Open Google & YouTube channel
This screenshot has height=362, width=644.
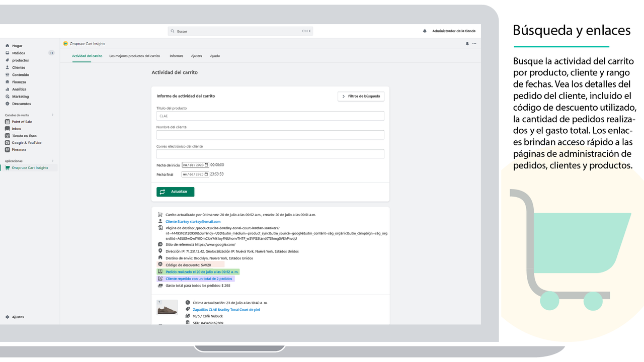27,143
